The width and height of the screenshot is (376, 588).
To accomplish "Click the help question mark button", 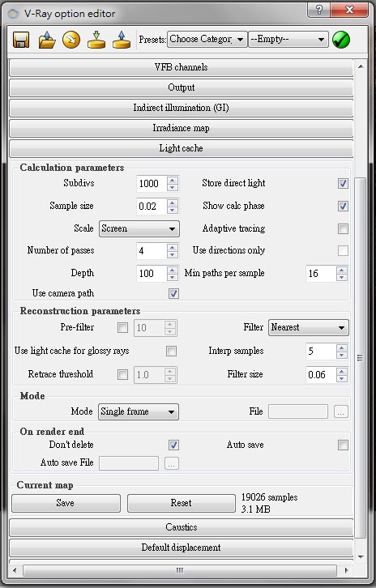I will tap(319, 10).
